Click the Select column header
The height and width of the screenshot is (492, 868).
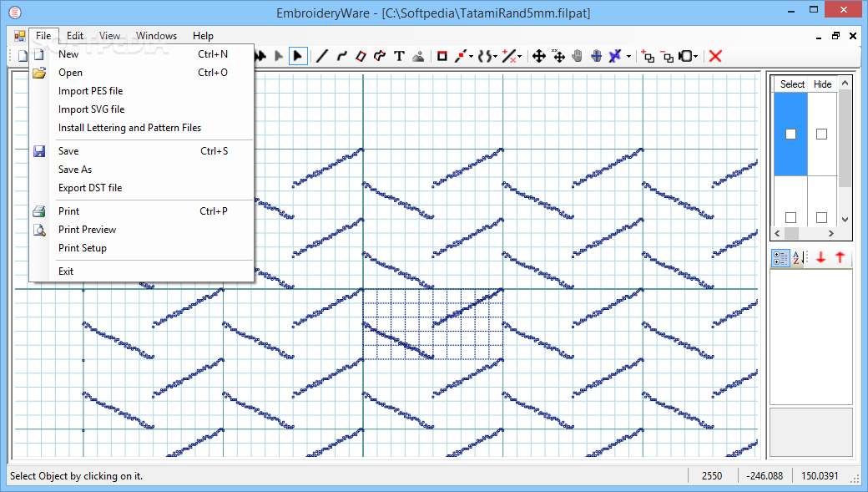point(791,84)
